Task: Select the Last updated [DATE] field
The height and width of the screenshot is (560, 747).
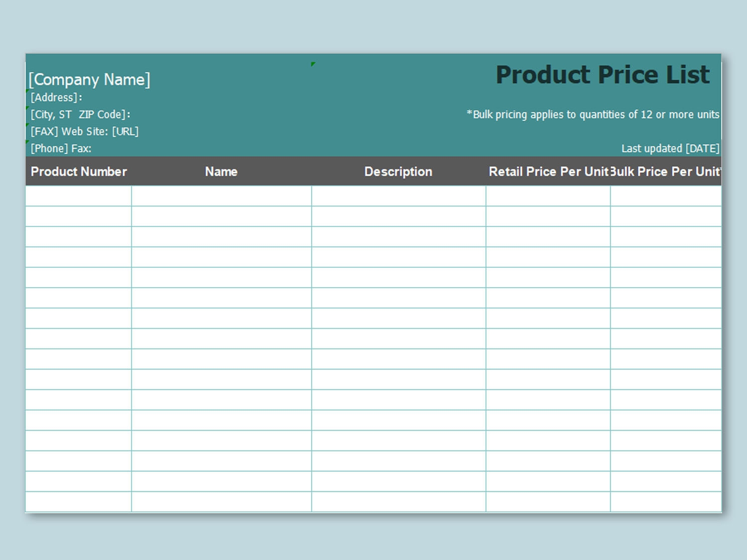Action: [x=670, y=148]
